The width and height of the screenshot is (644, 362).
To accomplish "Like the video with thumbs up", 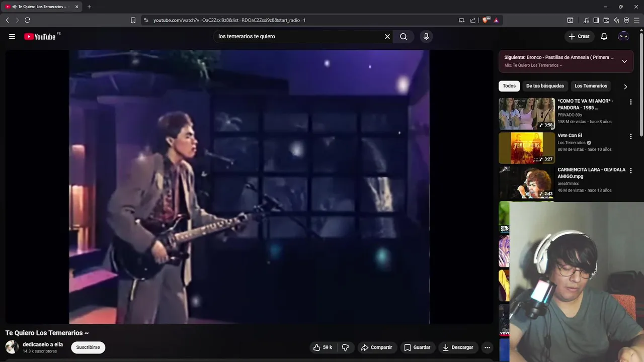I will pos(317,347).
